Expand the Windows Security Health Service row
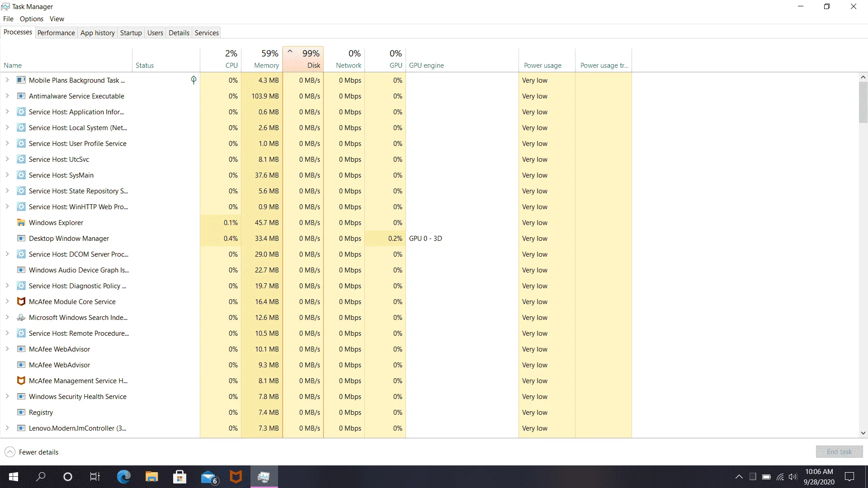Viewport: 868px width, 488px height. pyautogui.click(x=7, y=396)
